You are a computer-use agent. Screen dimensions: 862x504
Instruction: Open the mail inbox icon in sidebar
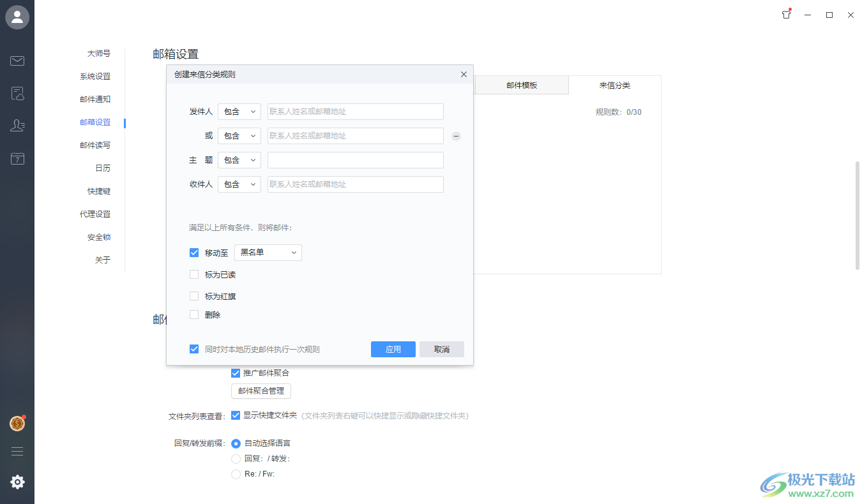pyautogui.click(x=17, y=61)
